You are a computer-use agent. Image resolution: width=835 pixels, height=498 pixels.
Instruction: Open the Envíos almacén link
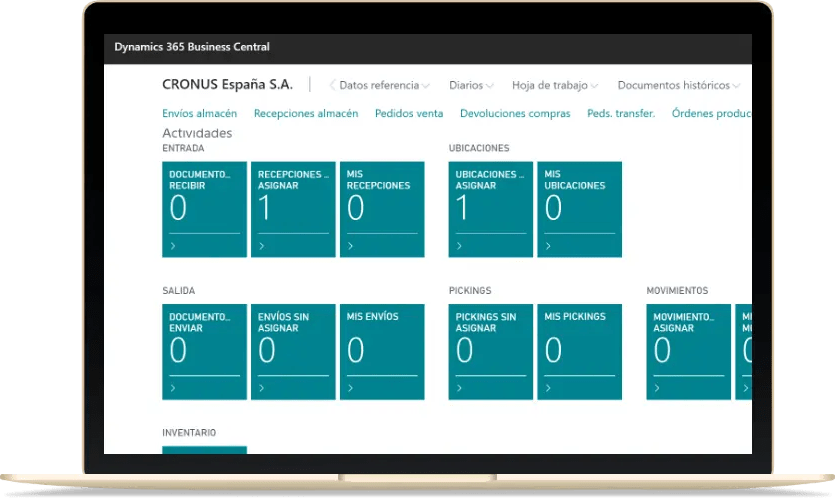point(199,114)
